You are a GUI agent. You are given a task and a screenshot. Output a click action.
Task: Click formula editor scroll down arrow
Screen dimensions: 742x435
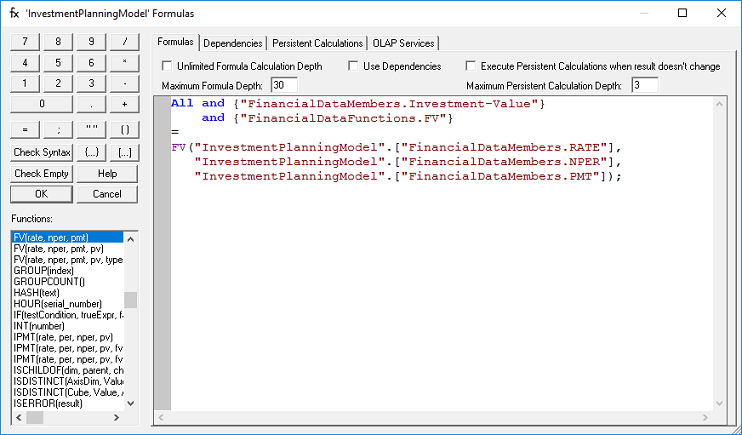click(719, 404)
